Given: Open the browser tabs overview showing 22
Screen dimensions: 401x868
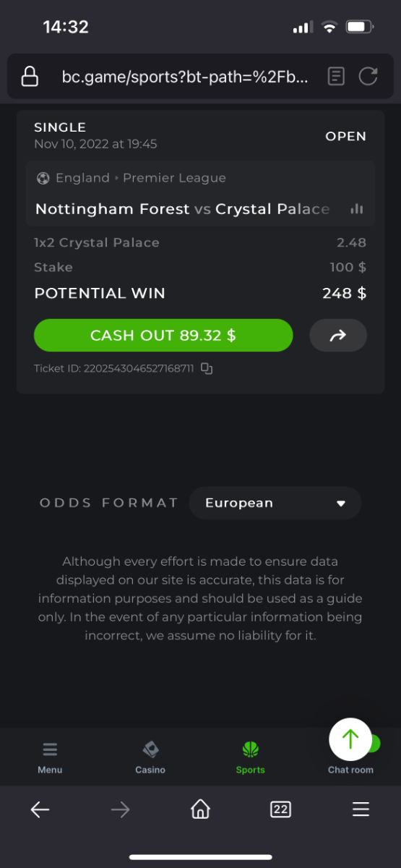Looking at the screenshot, I should 281,809.
